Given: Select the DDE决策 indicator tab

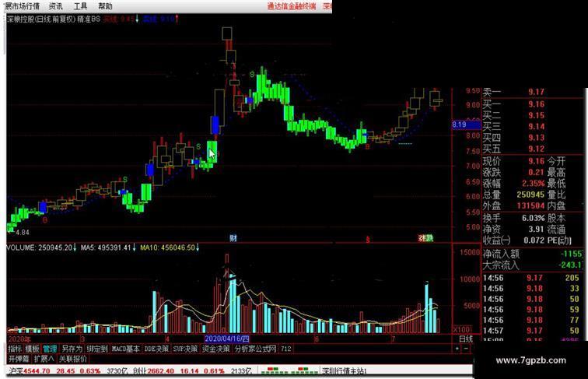Looking at the screenshot, I should (156, 349).
